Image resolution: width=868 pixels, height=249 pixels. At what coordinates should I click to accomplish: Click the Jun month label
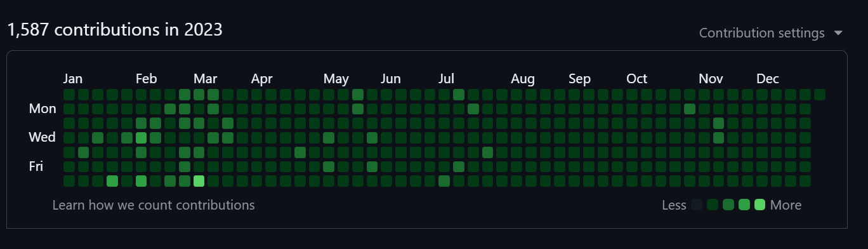391,79
